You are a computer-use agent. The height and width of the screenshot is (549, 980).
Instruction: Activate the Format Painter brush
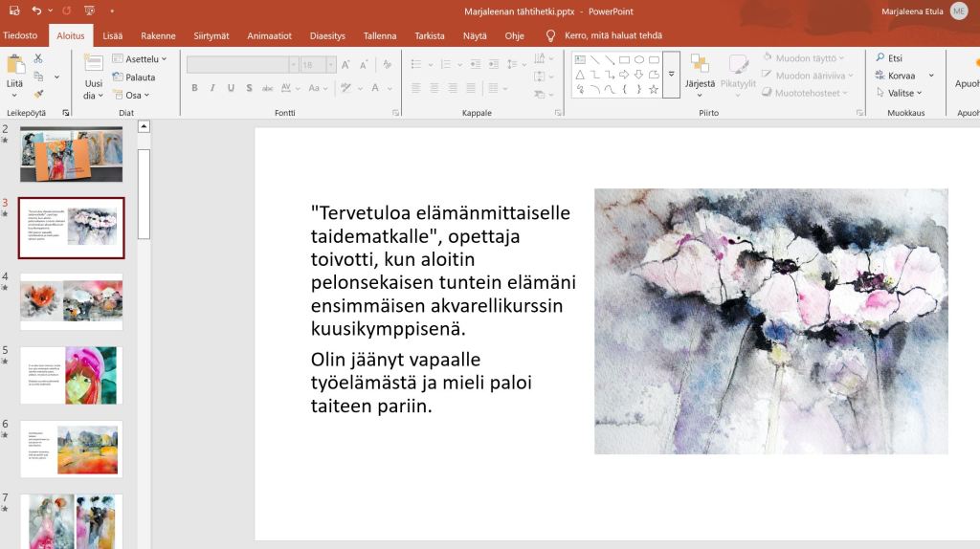38,94
